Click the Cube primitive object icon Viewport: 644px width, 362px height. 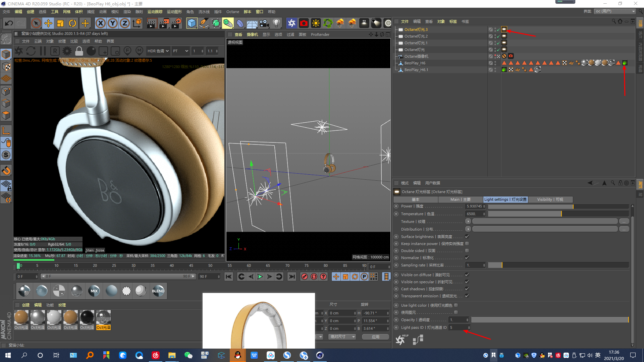click(x=192, y=23)
